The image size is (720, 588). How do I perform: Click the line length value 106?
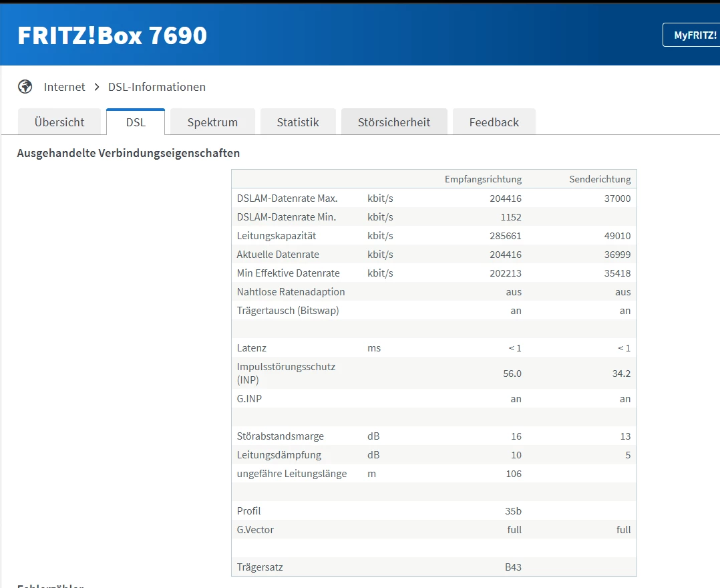514,474
